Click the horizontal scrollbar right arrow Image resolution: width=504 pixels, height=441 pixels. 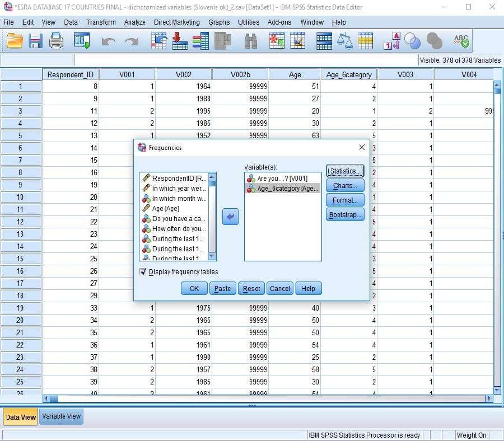click(489, 398)
